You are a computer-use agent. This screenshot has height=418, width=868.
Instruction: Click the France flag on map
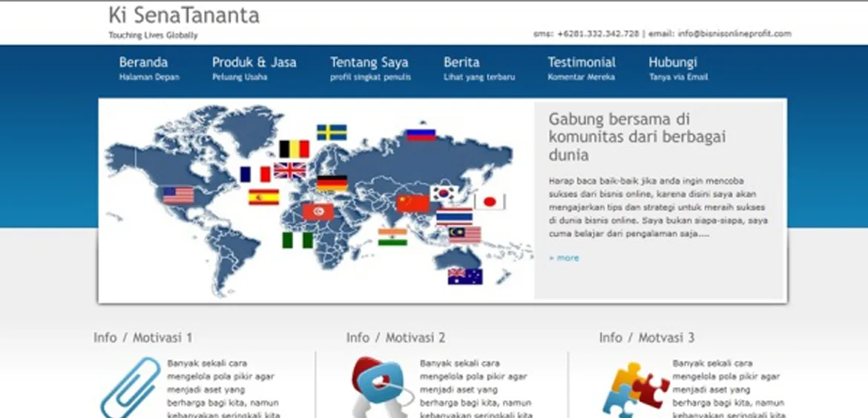[x=255, y=174]
